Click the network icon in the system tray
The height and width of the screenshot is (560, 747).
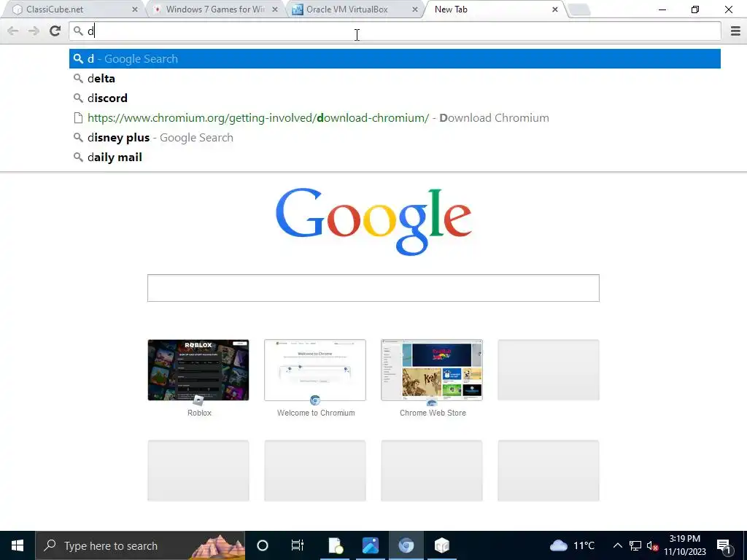pyautogui.click(x=635, y=545)
